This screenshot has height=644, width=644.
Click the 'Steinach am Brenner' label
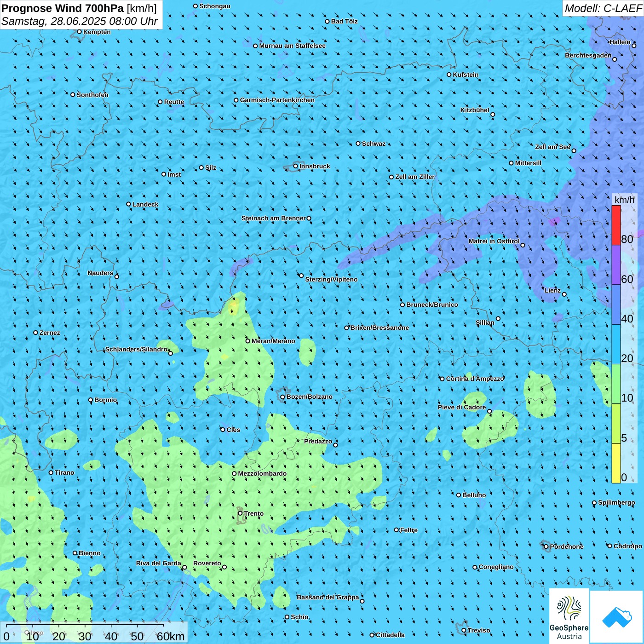274,218
